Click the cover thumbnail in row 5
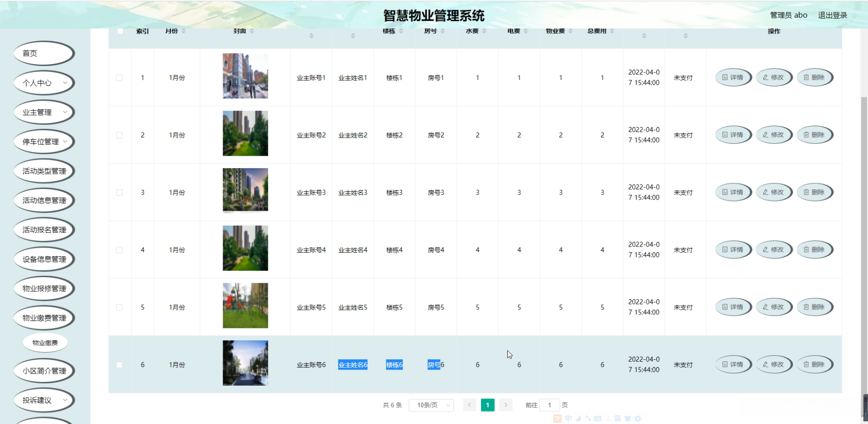Image resolution: width=868 pixels, height=424 pixels. click(245, 306)
